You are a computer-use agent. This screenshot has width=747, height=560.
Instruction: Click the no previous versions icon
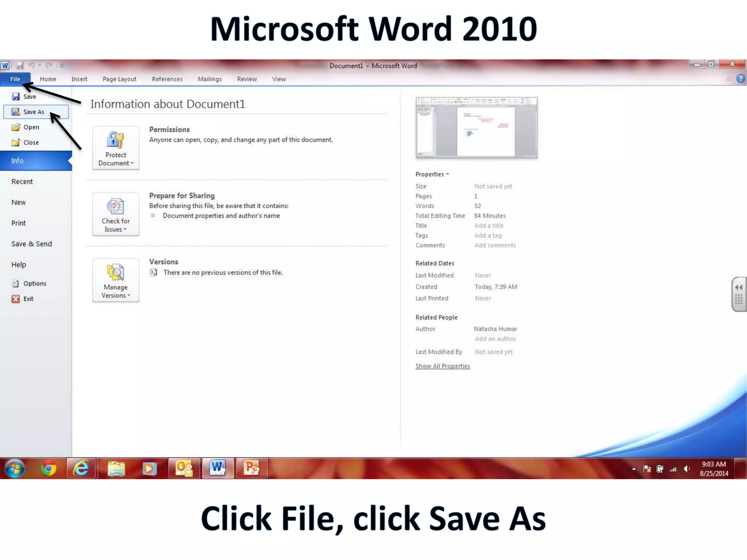153,272
